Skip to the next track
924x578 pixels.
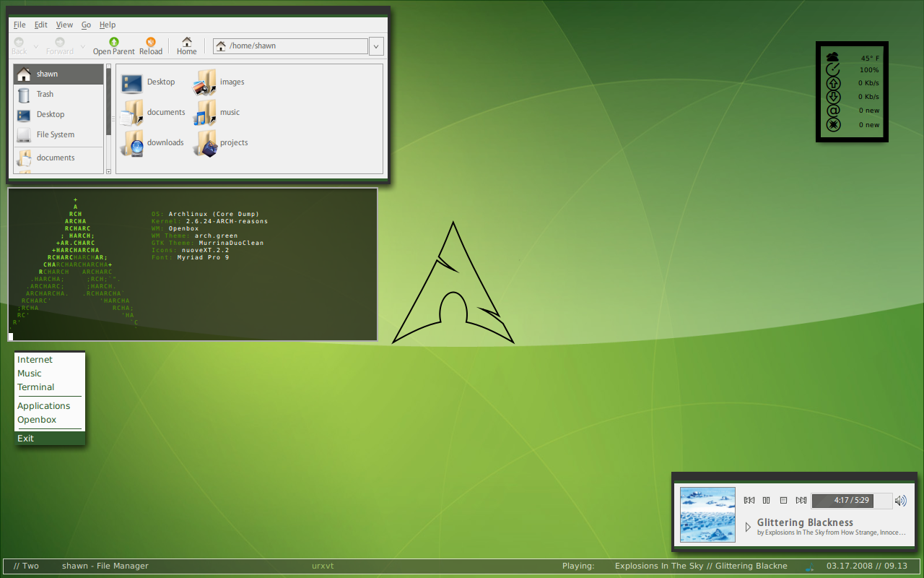801,500
